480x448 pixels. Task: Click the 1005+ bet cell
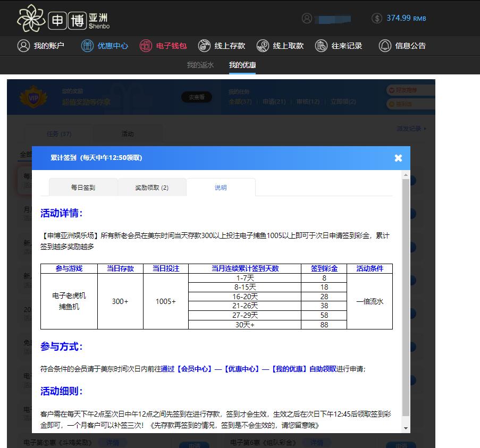click(166, 301)
